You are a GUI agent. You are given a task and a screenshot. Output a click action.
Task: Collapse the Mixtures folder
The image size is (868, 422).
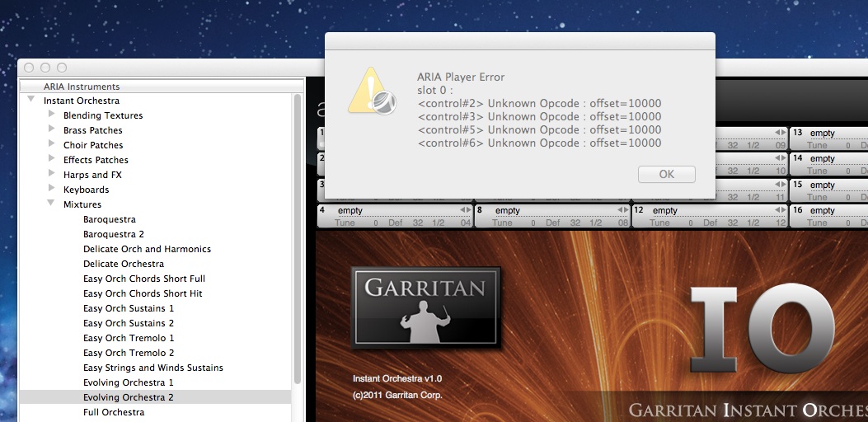tap(51, 204)
